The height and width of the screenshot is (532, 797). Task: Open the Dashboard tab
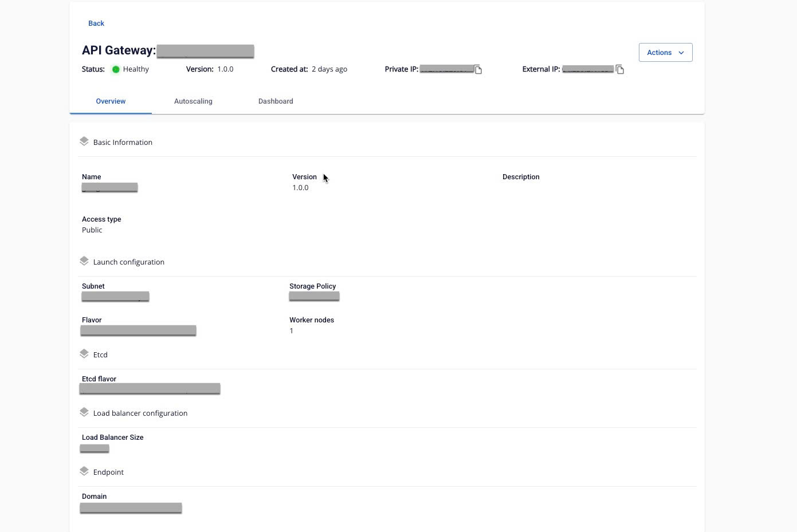coord(276,101)
